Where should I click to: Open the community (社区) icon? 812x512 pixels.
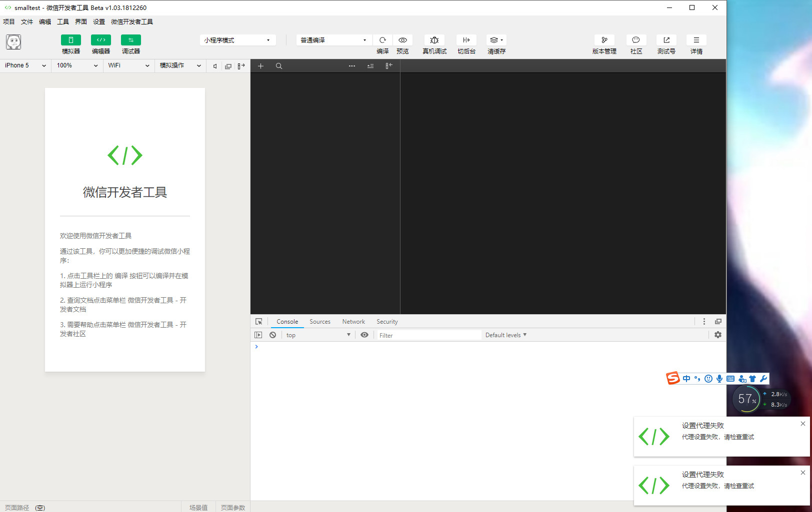click(x=636, y=40)
